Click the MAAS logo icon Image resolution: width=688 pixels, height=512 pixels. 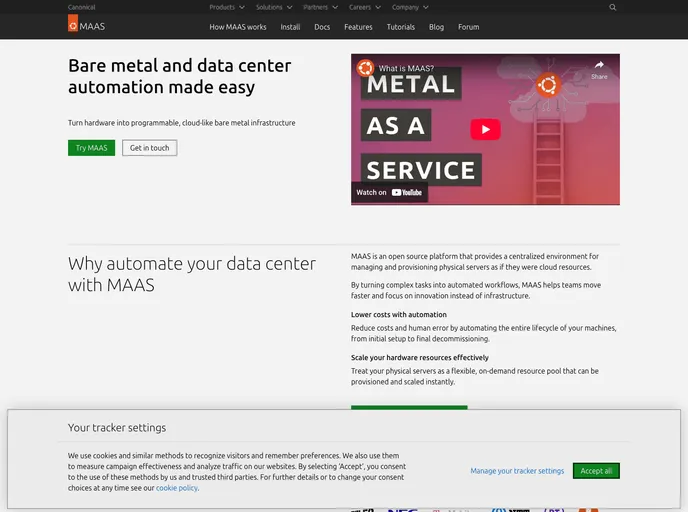(73, 25)
